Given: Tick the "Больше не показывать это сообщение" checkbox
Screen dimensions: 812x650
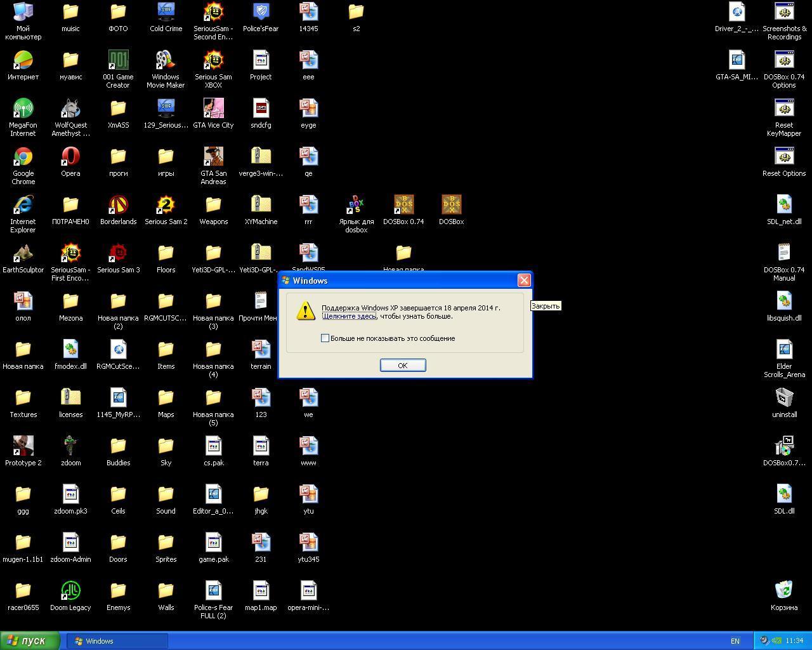Looking at the screenshot, I should (325, 338).
